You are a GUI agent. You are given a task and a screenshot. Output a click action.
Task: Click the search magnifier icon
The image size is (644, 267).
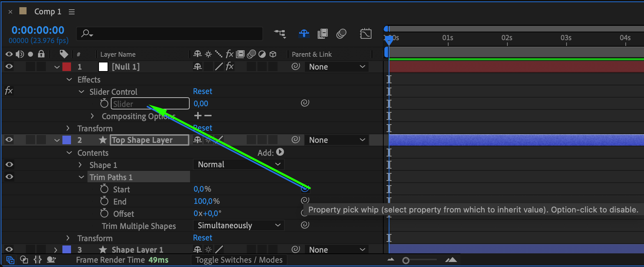point(87,34)
